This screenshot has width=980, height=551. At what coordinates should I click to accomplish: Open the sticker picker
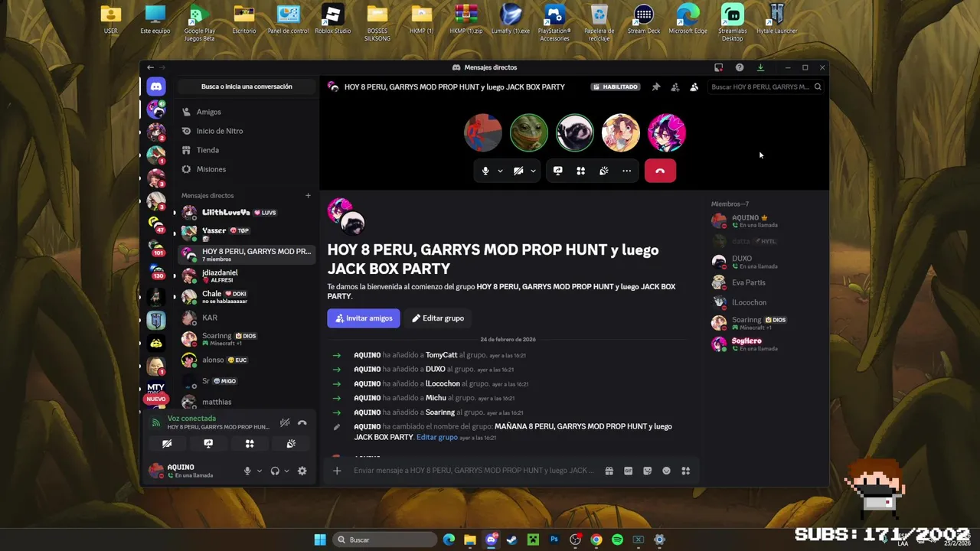647,471
